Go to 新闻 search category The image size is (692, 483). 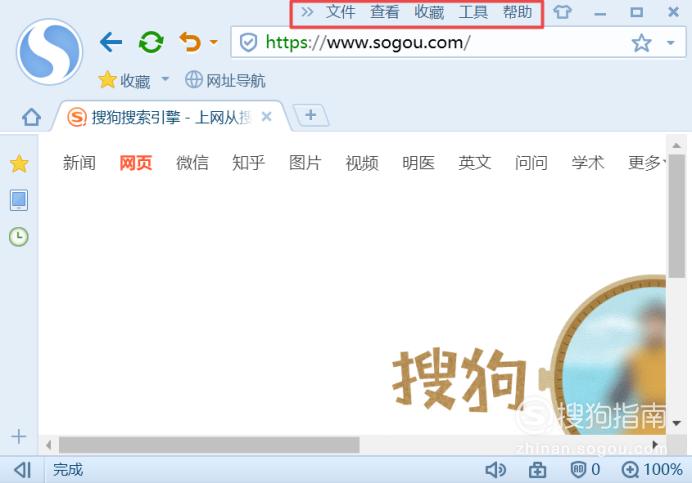79,163
